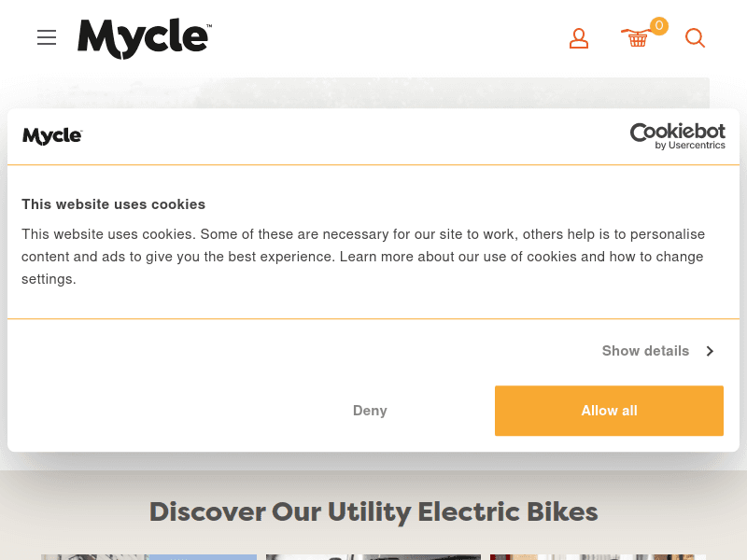Select the Discover Our Utility Electric Bikes heading
This screenshot has width=747, height=560.
point(373,511)
